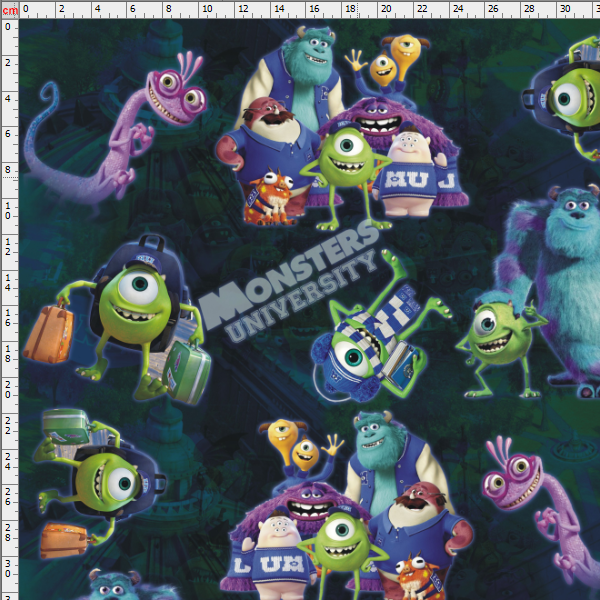Click the red cm unit box
Viewport: 600px width, 600px height.
tap(9, 9)
